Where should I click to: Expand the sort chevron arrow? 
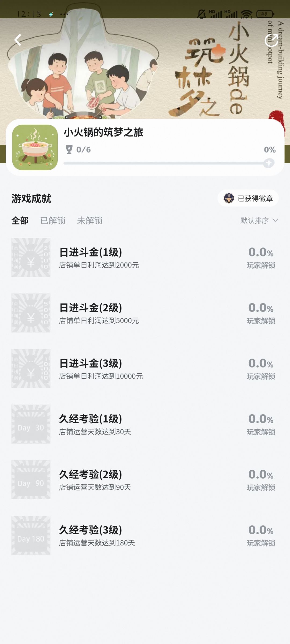click(275, 220)
